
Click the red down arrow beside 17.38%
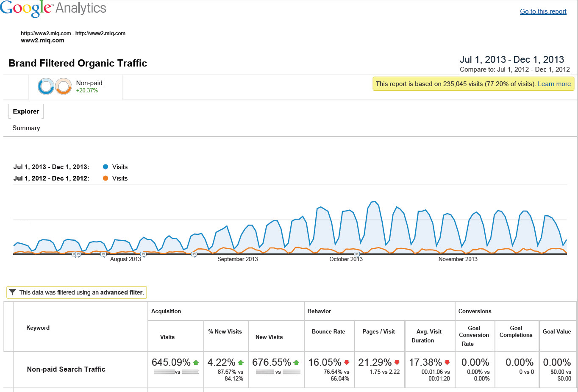(x=447, y=362)
